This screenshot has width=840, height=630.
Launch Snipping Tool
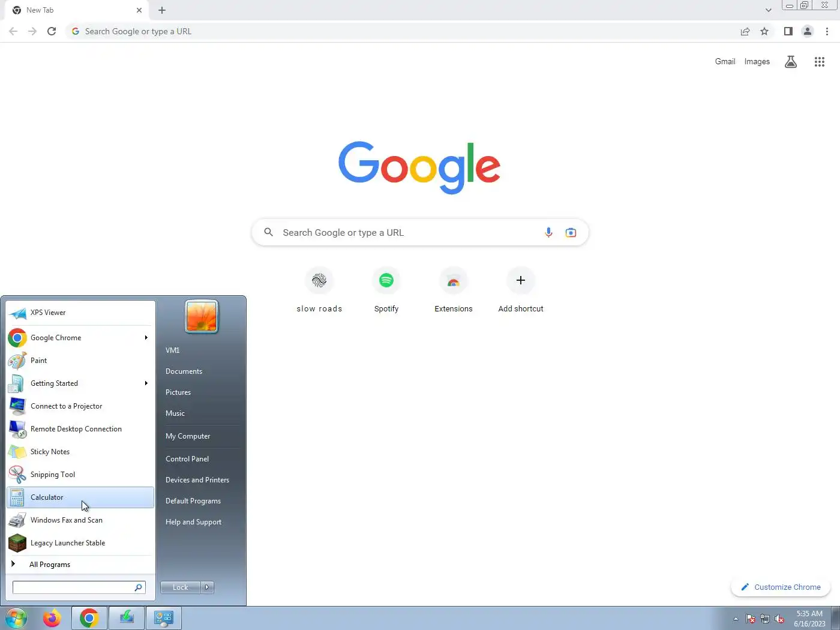coord(80,475)
